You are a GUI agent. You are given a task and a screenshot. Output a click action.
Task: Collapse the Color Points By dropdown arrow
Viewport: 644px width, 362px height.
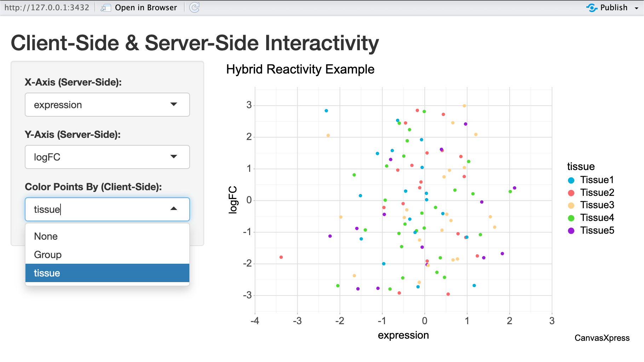(x=173, y=209)
